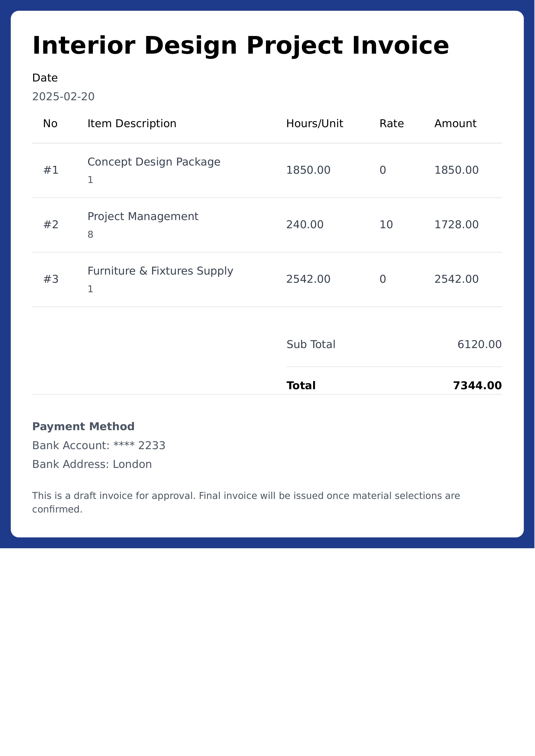Select the Concept Design Package item
This screenshot has height=756, width=535.
[154, 162]
